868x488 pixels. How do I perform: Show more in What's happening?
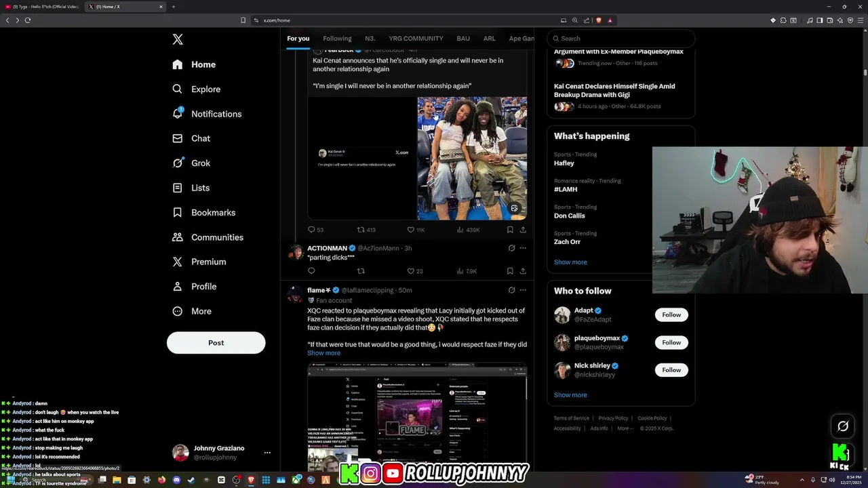[x=570, y=262]
